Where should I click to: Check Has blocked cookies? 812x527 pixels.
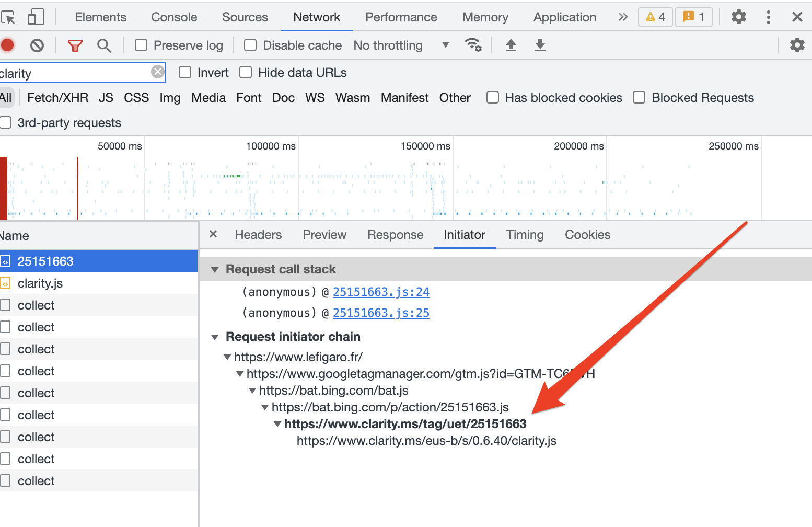click(x=493, y=98)
